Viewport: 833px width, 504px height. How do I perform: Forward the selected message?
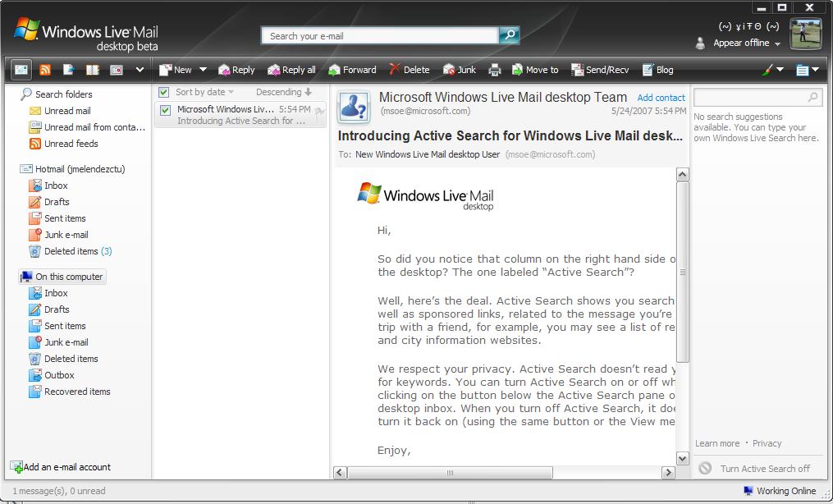click(x=352, y=70)
